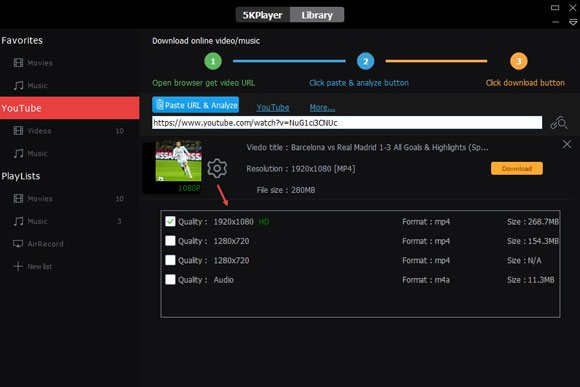The image size is (580, 387).
Task: Click the football video thumbnail
Action: [x=178, y=161]
